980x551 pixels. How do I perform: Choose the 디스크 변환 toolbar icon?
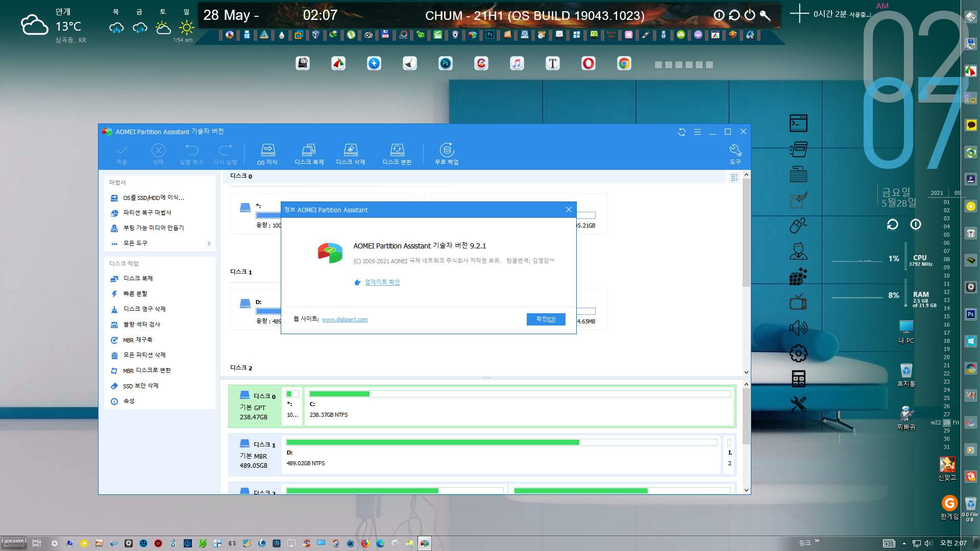397,154
